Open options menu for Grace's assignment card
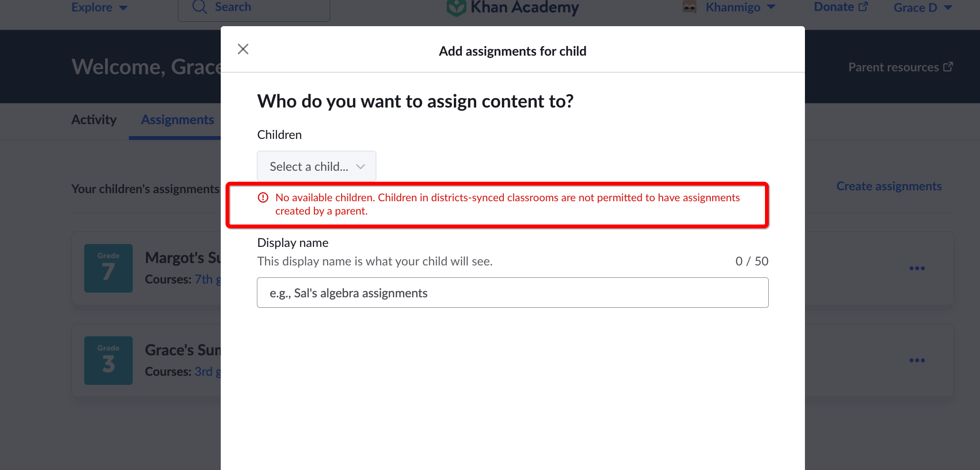The image size is (980, 470). [917, 361]
